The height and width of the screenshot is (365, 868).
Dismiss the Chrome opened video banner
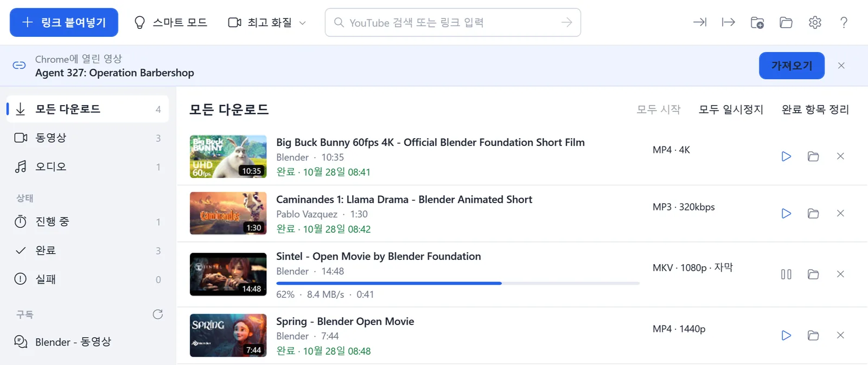click(841, 66)
